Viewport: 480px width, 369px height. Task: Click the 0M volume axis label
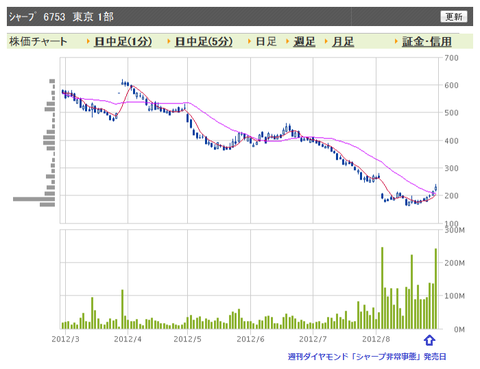pyautogui.click(x=459, y=329)
